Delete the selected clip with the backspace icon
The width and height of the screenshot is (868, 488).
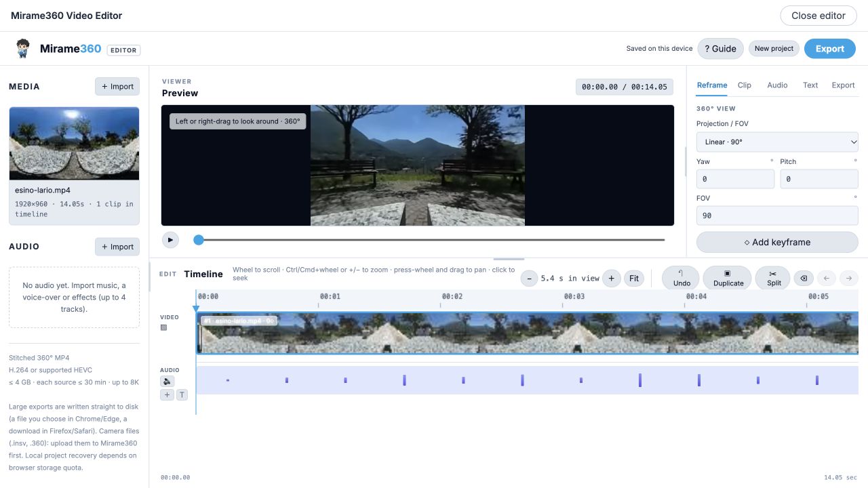click(x=803, y=278)
